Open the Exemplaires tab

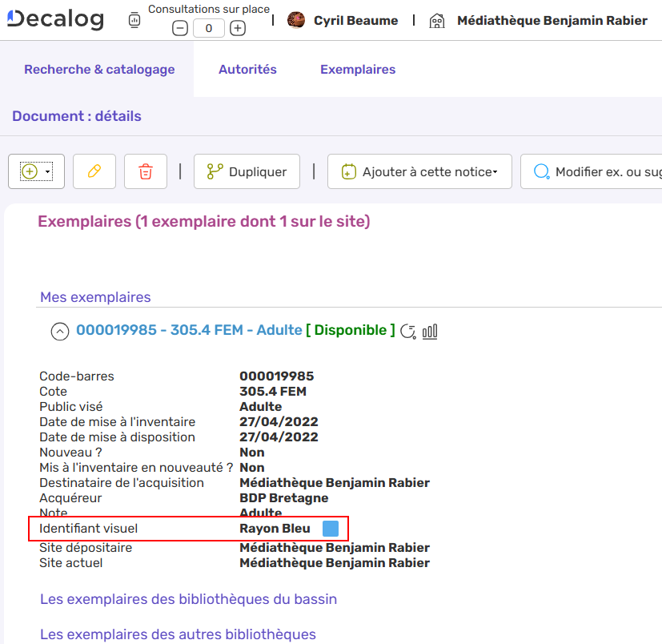[357, 70]
